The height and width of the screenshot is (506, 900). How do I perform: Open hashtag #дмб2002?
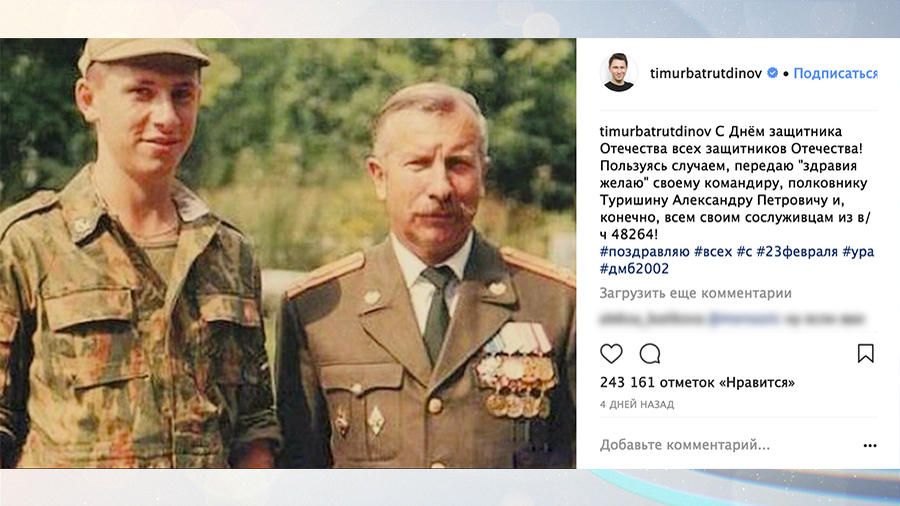coord(634,269)
